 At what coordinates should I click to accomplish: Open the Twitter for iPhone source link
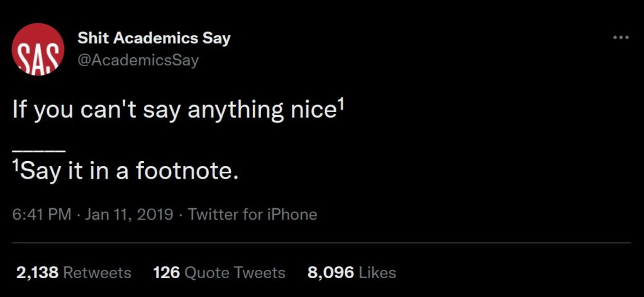click(252, 215)
